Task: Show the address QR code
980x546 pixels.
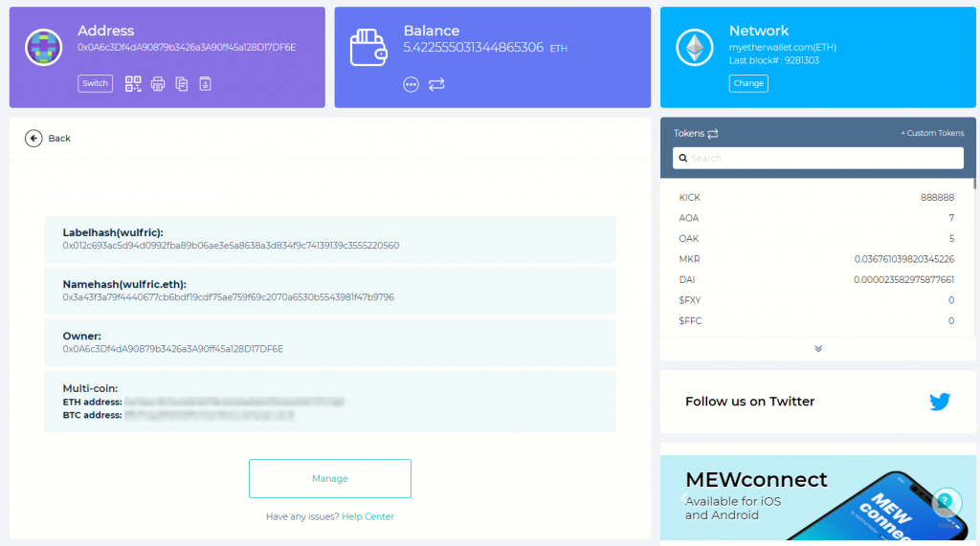Action: point(133,84)
